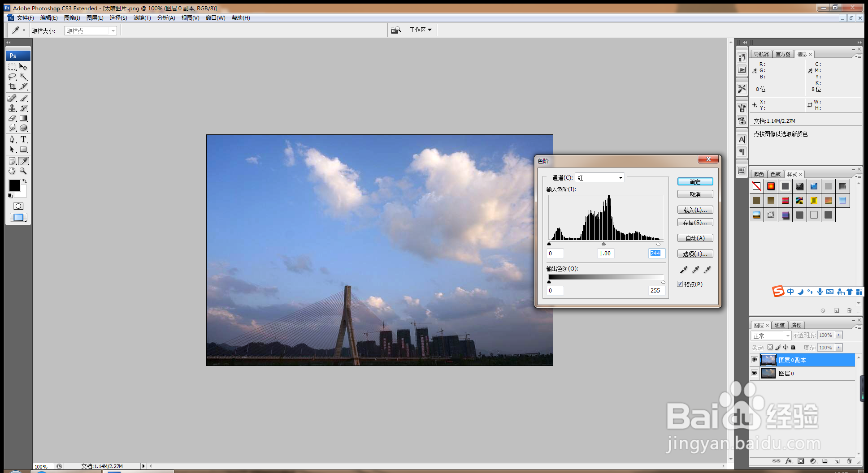
Task: Toggle lock transparent pixels for layer
Action: click(x=770, y=347)
